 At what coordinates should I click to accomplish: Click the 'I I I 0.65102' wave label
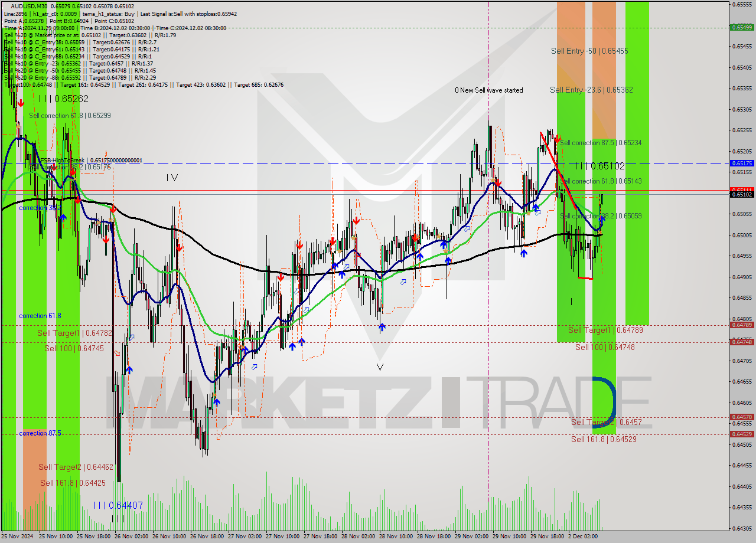click(x=600, y=166)
